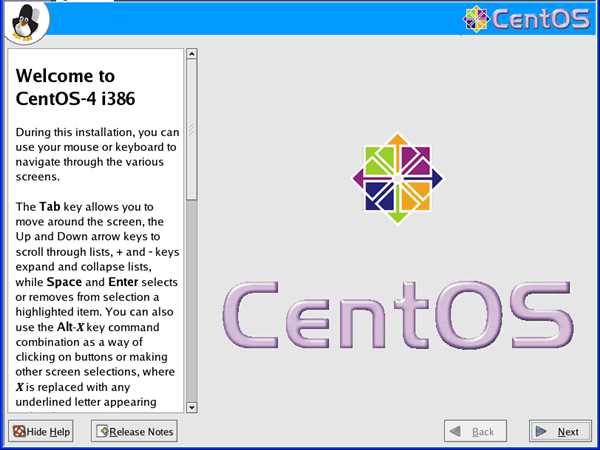Click the bold 'Alt-X' text in help
This screenshot has width=600, height=450.
coord(70,327)
